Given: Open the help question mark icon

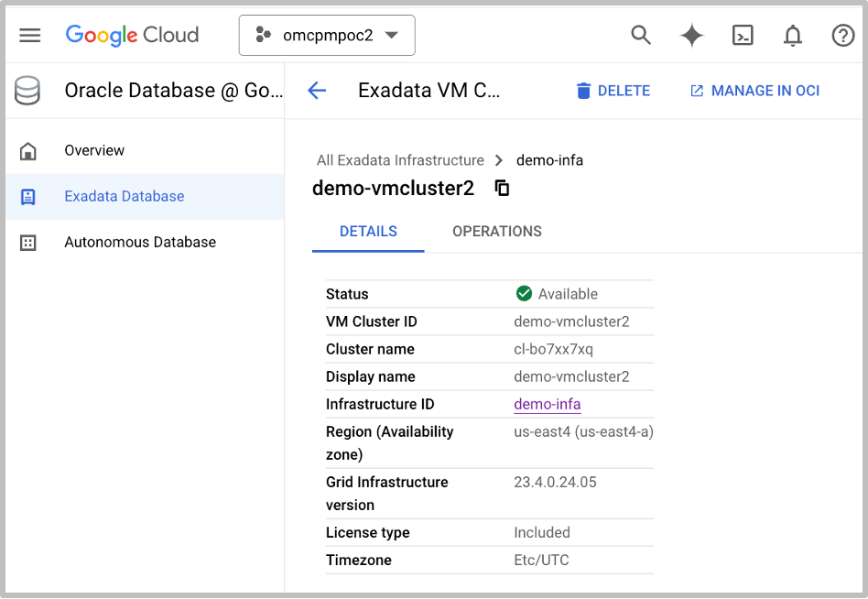Looking at the screenshot, I should click(x=842, y=35).
